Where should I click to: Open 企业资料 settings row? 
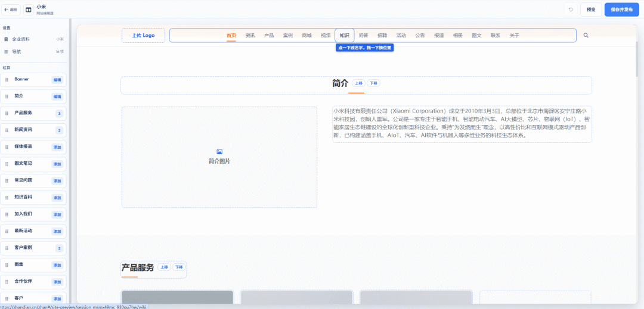point(33,39)
